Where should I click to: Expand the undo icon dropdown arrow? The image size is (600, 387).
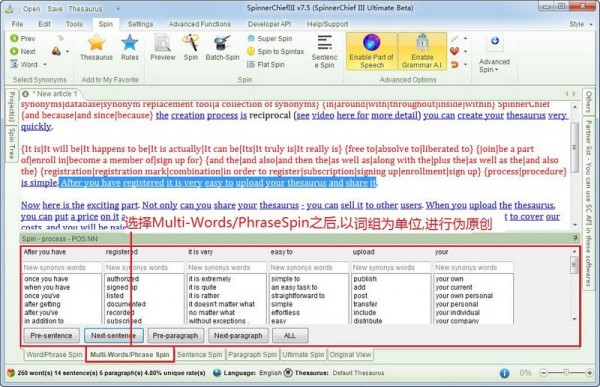pyautogui.click(x=465, y=64)
